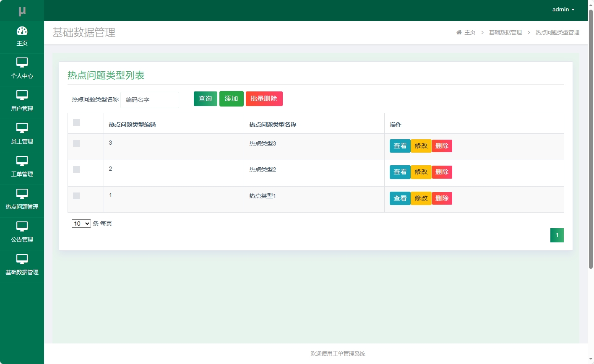Open 热点问题管理 in the sidebar
The width and height of the screenshot is (594, 364).
(x=22, y=200)
